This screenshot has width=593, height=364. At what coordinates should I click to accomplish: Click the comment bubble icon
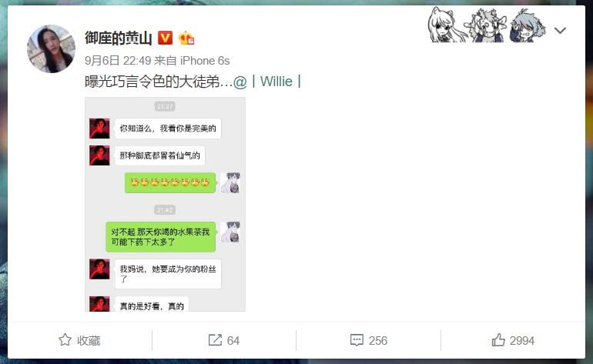(357, 340)
